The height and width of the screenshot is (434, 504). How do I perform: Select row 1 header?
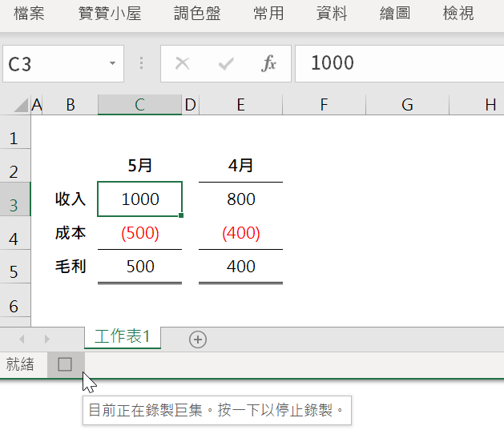pos(15,132)
